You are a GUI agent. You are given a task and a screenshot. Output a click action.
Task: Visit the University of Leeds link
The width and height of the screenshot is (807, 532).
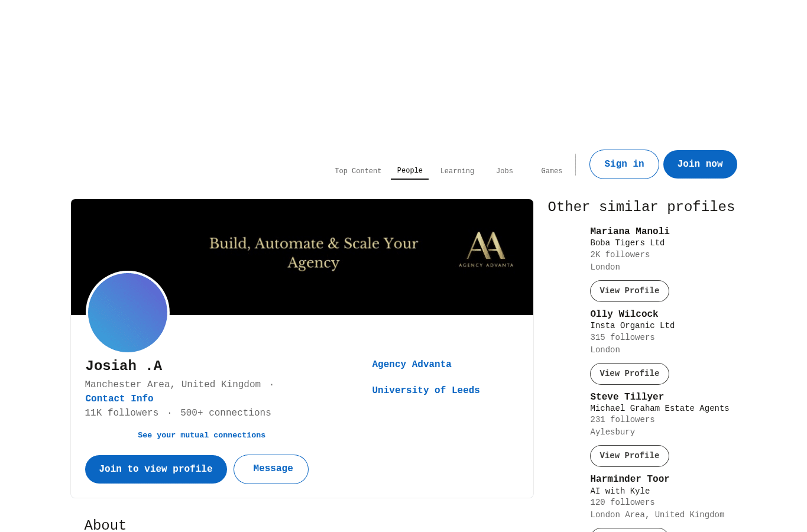[426, 391]
